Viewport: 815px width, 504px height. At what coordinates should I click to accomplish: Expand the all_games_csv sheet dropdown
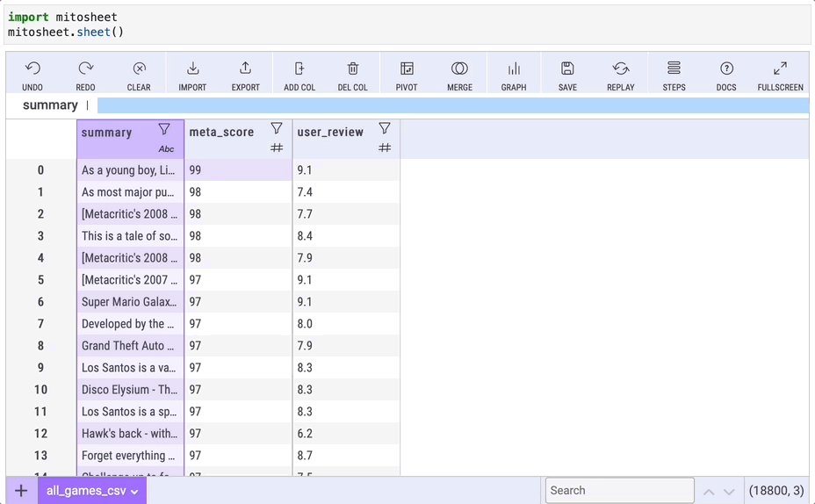[135, 492]
